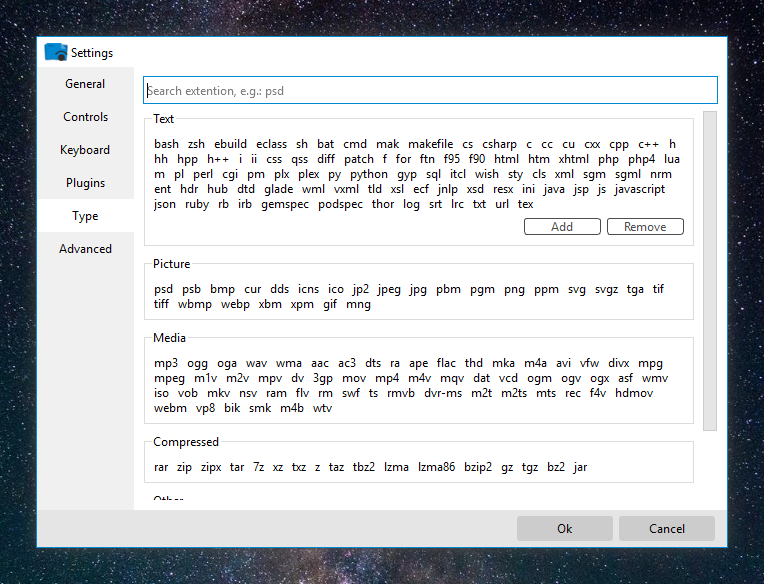Open the Plugins settings tab
Image resolution: width=764 pixels, height=584 pixels.
(x=85, y=183)
